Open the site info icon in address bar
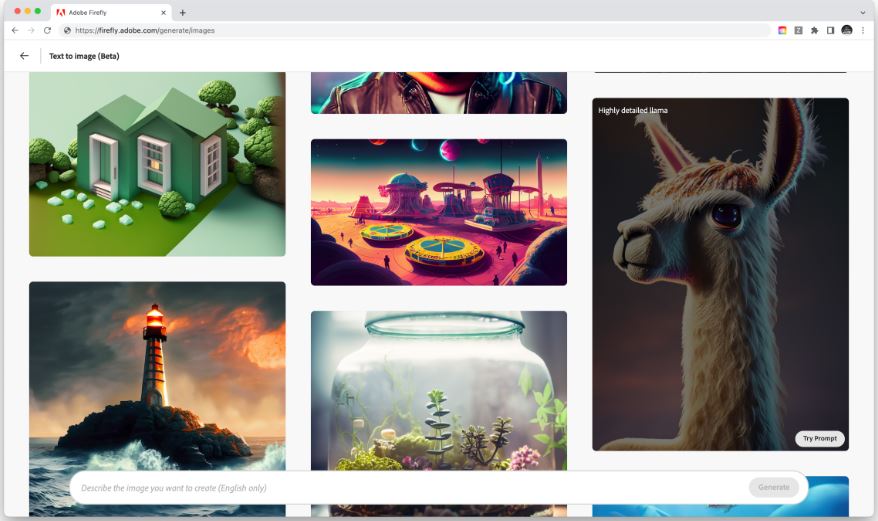The height and width of the screenshot is (521, 878). coord(67,30)
